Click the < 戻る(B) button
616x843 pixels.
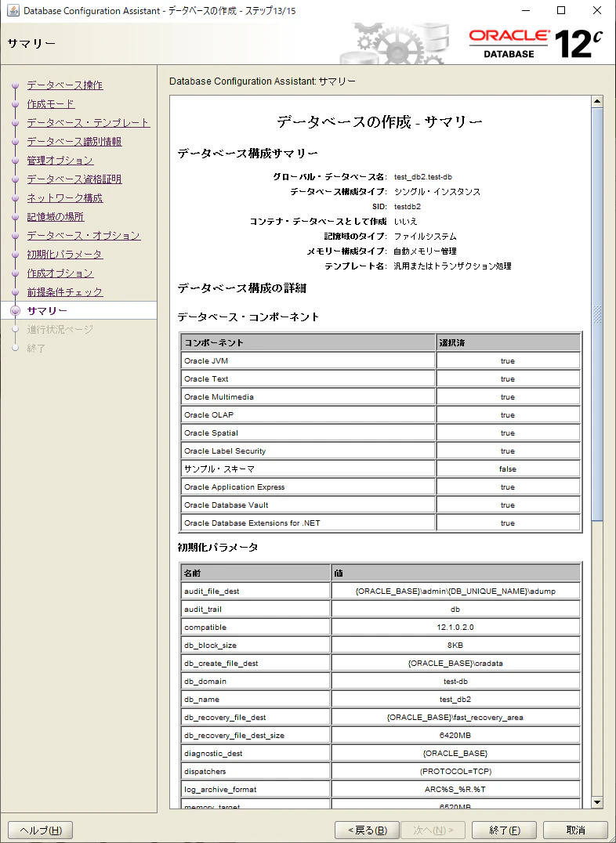[x=367, y=830]
